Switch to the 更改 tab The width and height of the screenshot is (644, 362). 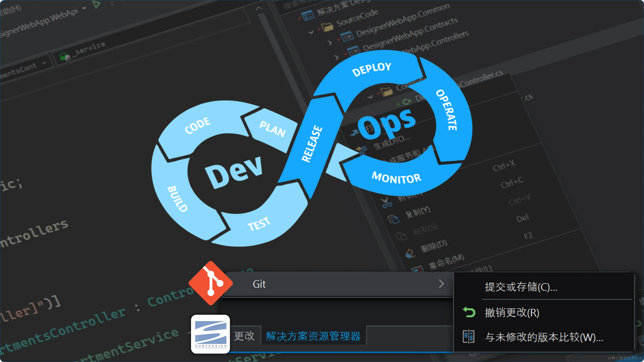click(x=244, y=336)
